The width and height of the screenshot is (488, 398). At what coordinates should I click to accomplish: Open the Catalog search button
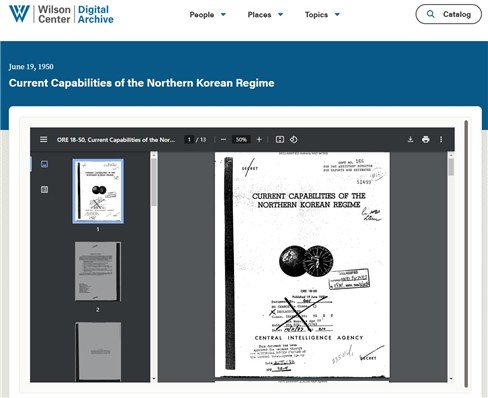pos(448,14)
